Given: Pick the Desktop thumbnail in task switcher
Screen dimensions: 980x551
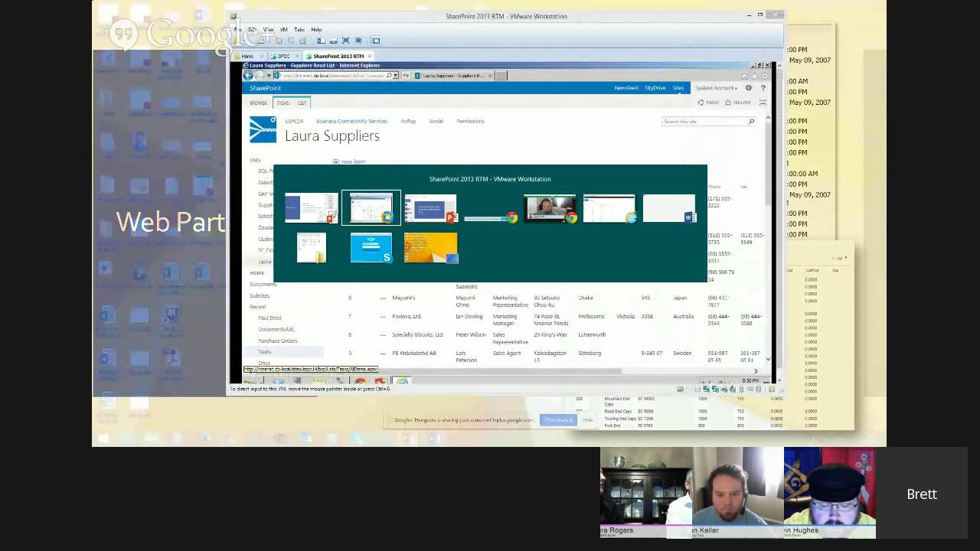Looking at the screenshot, I should [431, 248].
